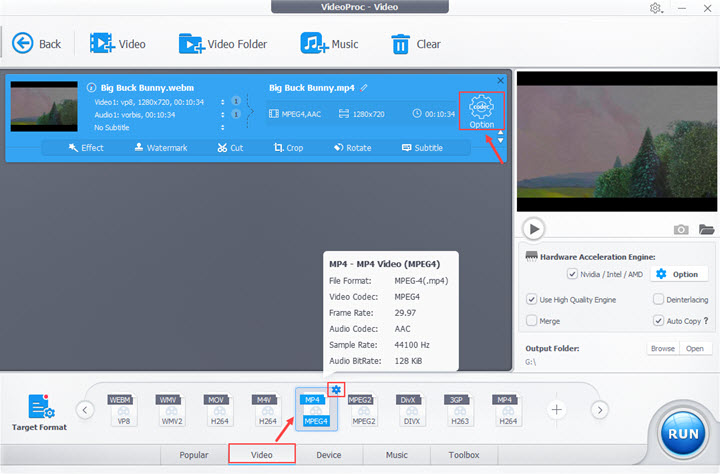Screen dimensions: 720x474
Task: Add Music files
Action: click(329, 44)
